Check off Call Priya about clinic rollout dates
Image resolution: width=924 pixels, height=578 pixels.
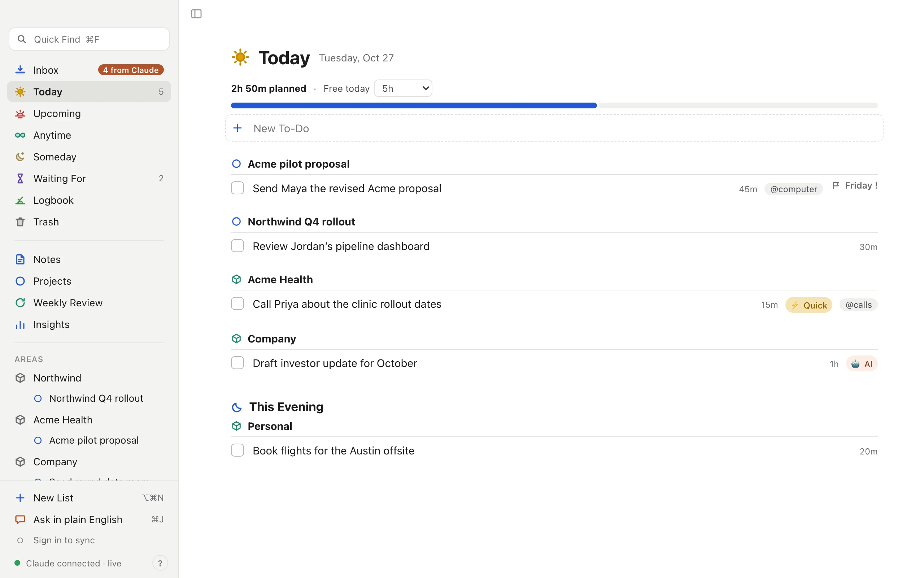pyautogui.click(x=237, y=303)
